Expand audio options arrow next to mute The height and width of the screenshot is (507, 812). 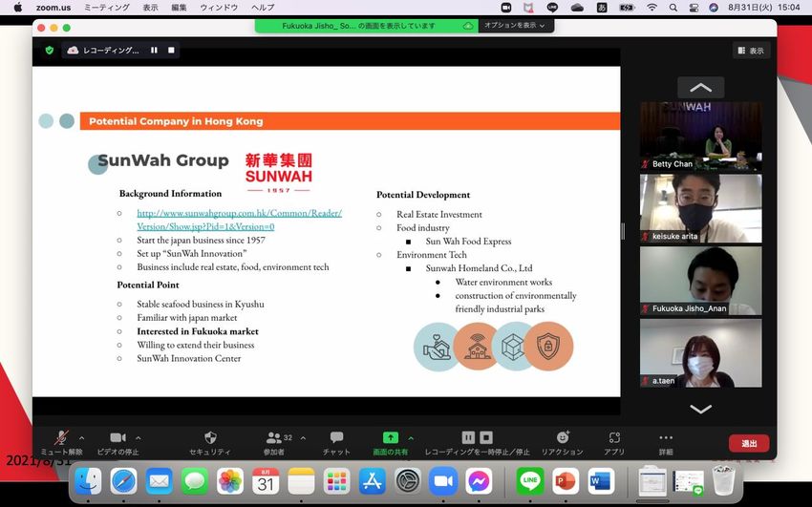82,438
